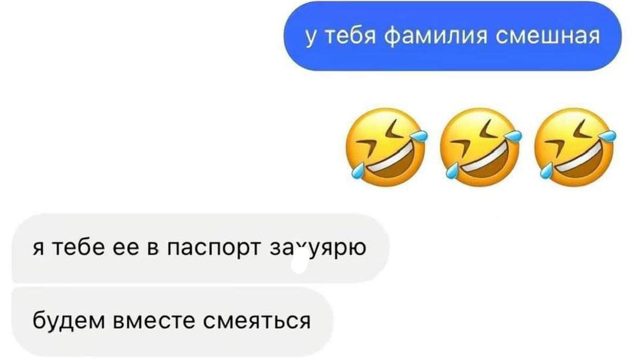
Task: Click the word 'смешная' in the blue message
Action: 548,36
